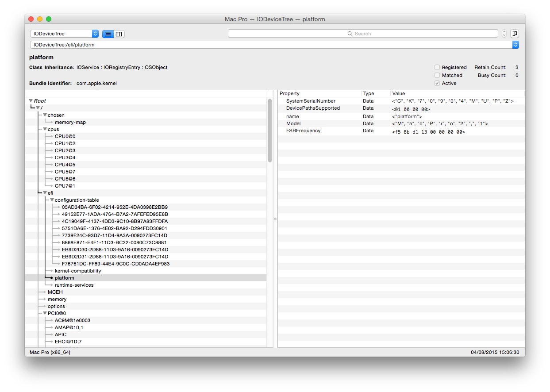This screenshot has width=550, height=392.
Task: Switch to column browser view
Action: pyautogui.click(x=119, y=34)
